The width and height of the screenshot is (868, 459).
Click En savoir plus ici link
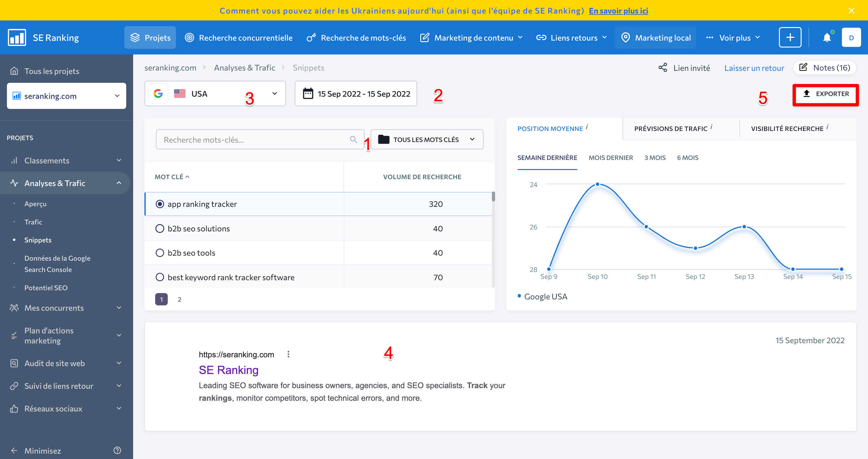(x=618, y=10)
